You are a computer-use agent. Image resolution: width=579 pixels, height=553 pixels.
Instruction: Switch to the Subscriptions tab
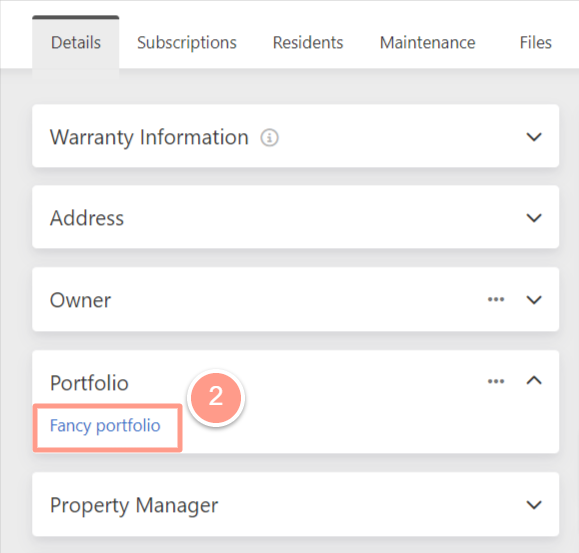point(187,42)
